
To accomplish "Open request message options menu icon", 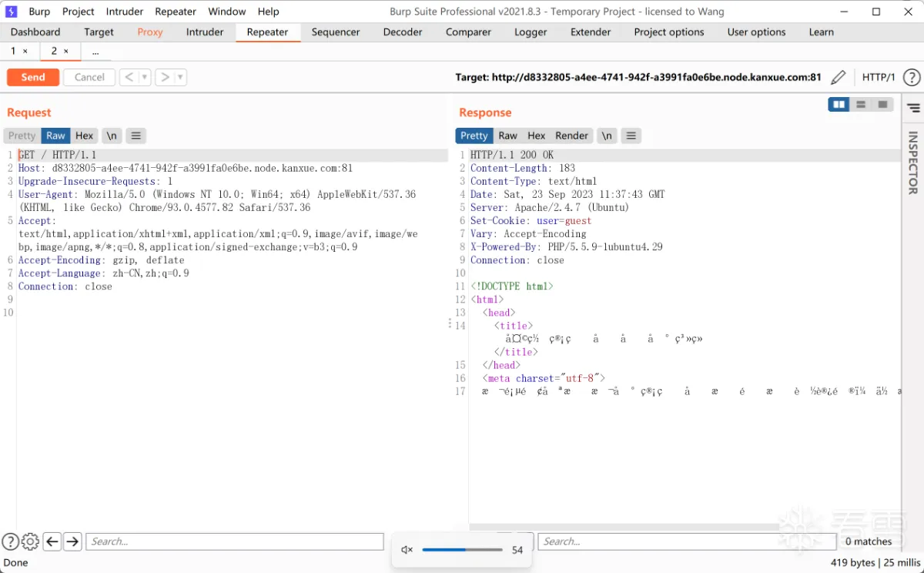I will [x=136, y=136].
